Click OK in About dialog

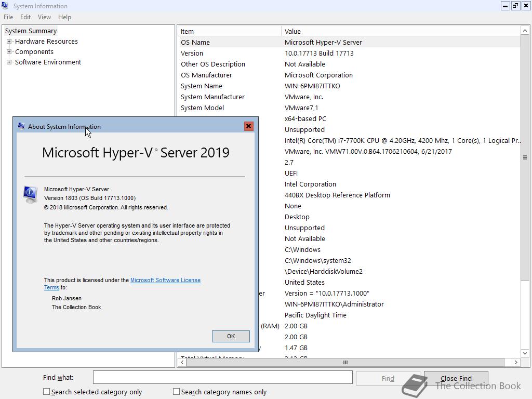click(231, 336)
